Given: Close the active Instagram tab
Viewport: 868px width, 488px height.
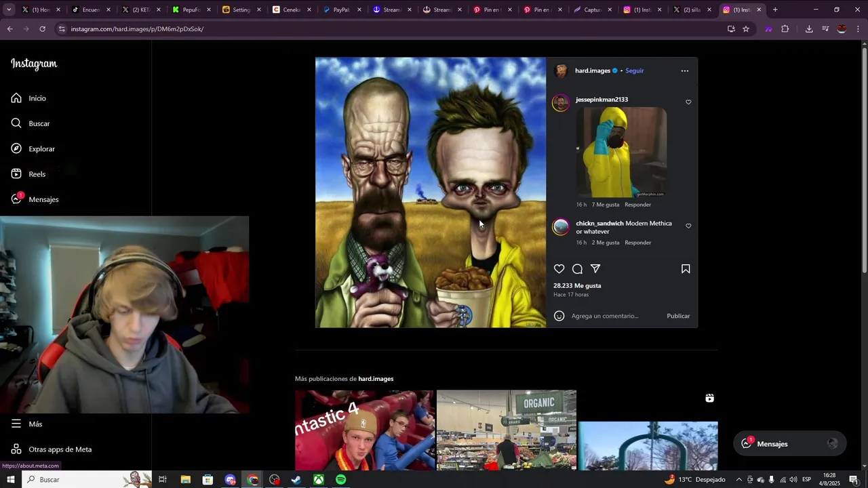Looking at the screenshot, I should [x=759, y=9].
